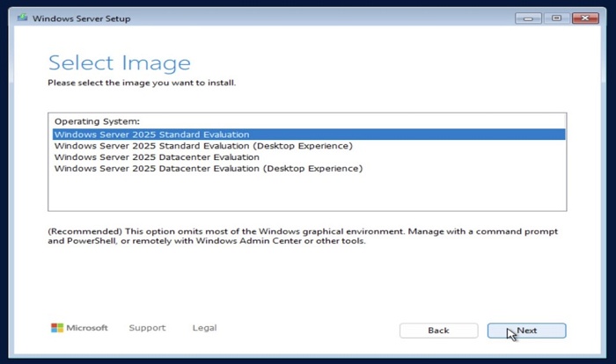This screenshot has height=364, width=616.
Task: Click the Microsoft logo
Action: coord(79,328)
